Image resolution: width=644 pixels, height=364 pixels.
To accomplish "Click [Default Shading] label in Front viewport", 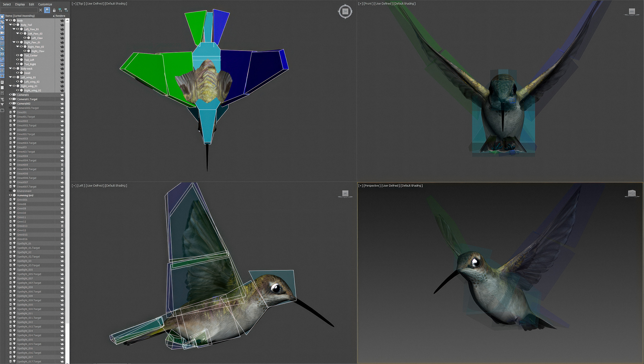I will click(404, 4).
